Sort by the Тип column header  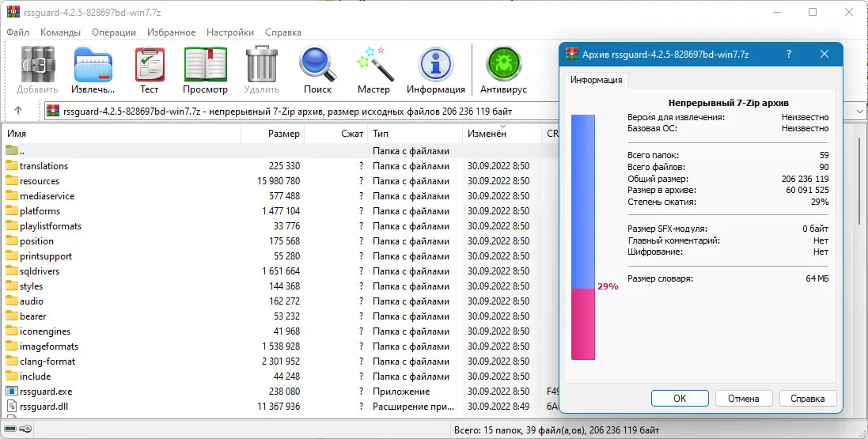pyautogui.click(x=415, y=134)
